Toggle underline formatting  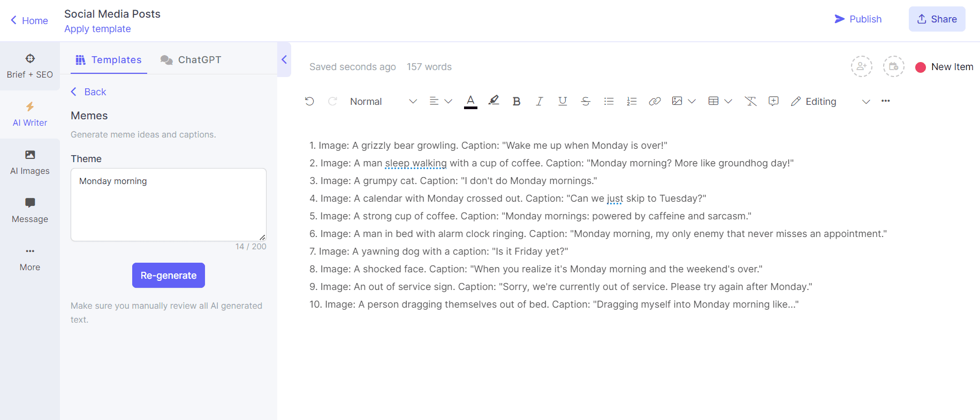coord(563,101)
